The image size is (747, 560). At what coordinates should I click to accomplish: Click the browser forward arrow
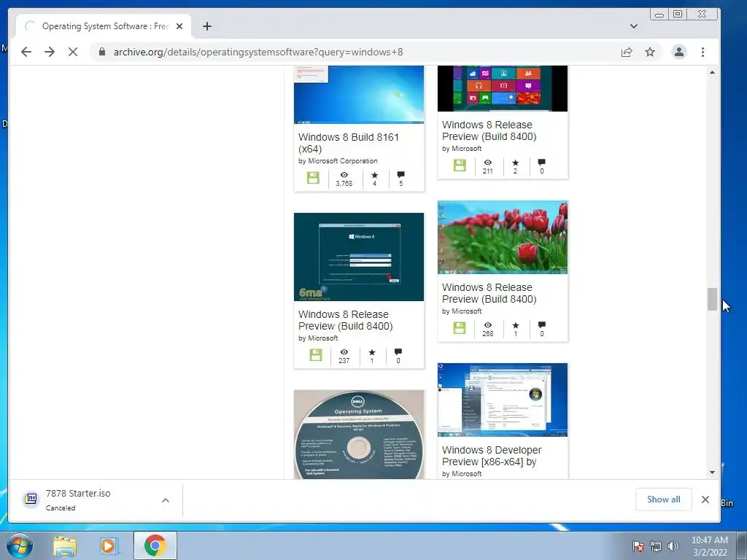click(50, 52)
